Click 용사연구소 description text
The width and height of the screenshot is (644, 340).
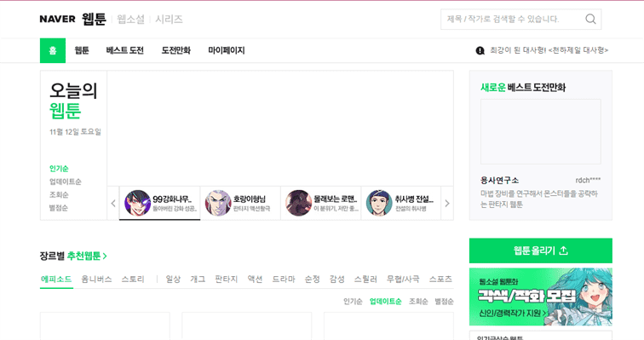pos(539,199)
